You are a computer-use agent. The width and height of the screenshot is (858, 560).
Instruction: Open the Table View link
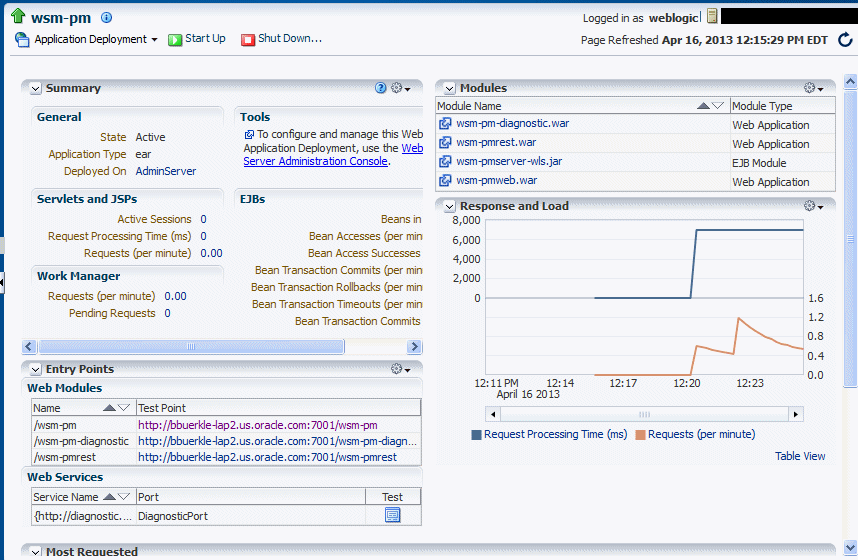tap(800, 457)
